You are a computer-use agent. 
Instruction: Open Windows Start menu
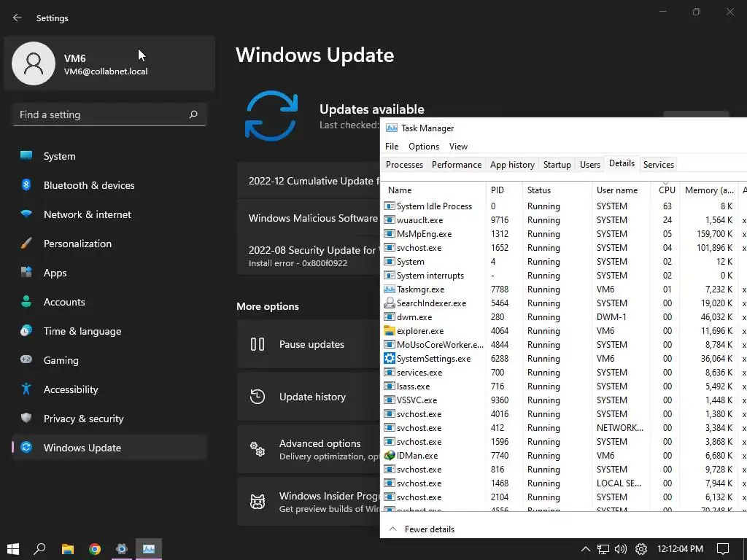click(13, 549)
